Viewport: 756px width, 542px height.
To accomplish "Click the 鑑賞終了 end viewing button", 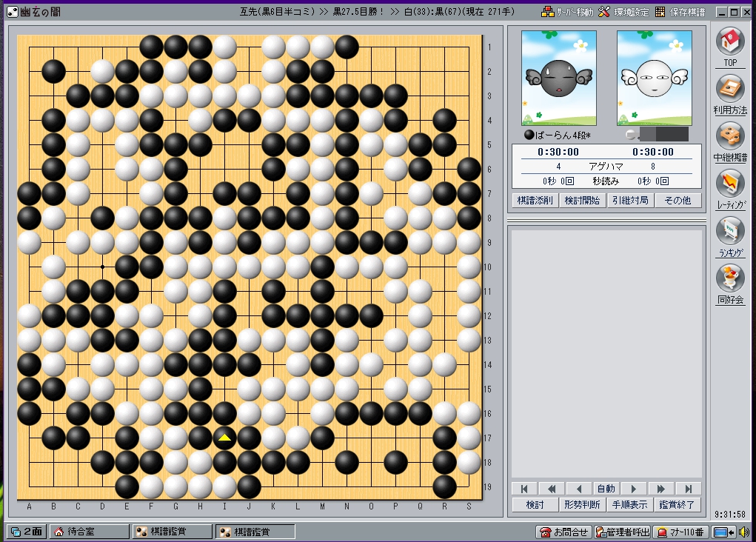I will [677, 504].
